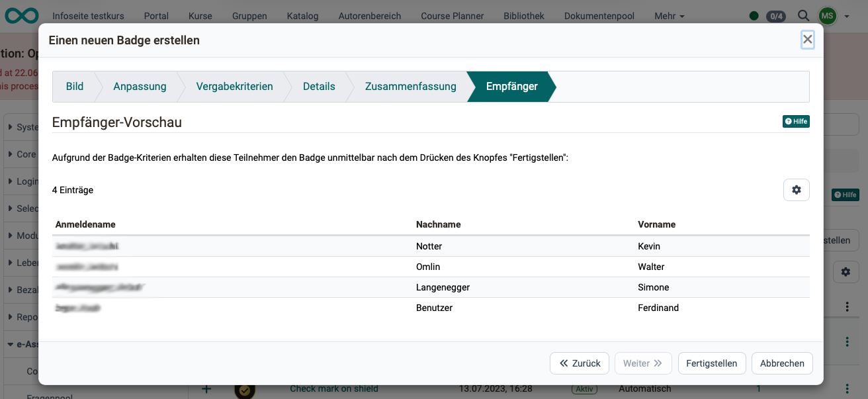The width and height of the screenshot is (868, 399).
Task: Expand the Mehr dropdown menu
Action: point(670,16)
